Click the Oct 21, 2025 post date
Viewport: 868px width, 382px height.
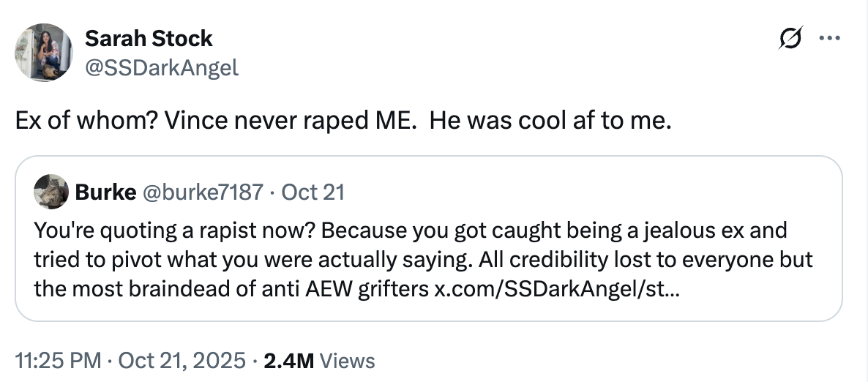click(181, 361)
